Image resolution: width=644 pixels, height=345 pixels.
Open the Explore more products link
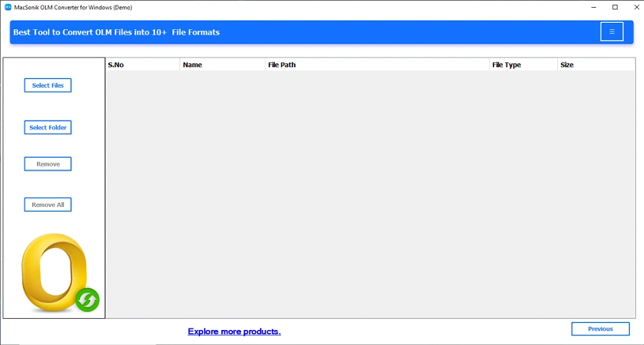pos(234,332)
